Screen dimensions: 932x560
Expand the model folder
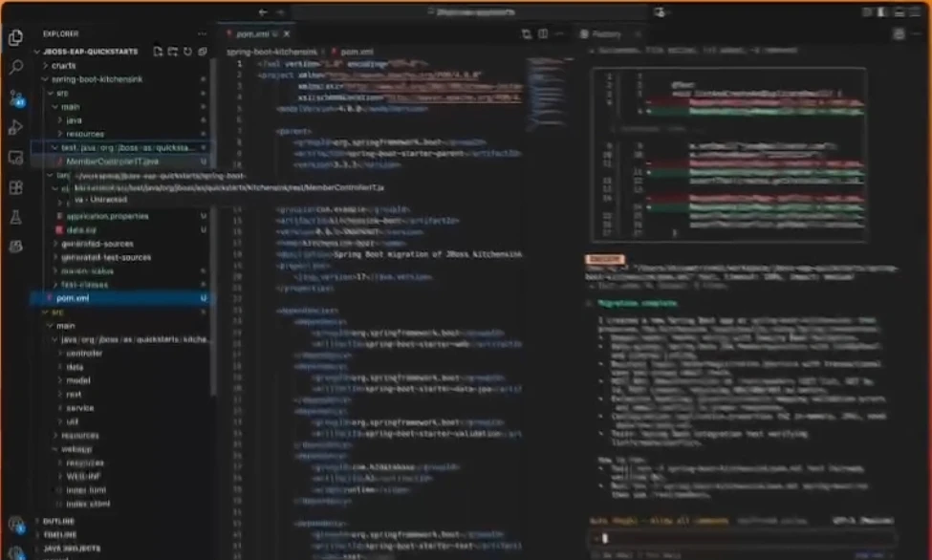77,380
